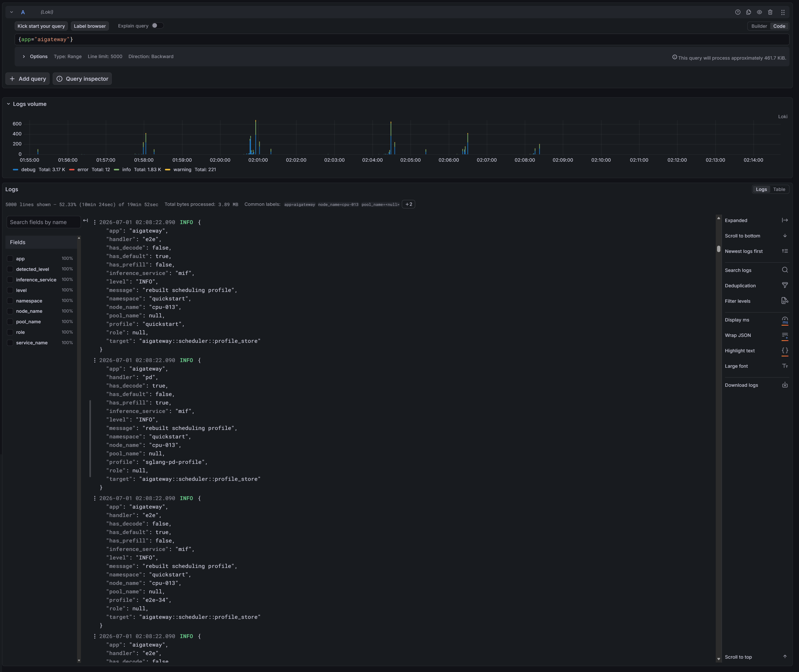Check the level field checkbox

tap(10, 290)
